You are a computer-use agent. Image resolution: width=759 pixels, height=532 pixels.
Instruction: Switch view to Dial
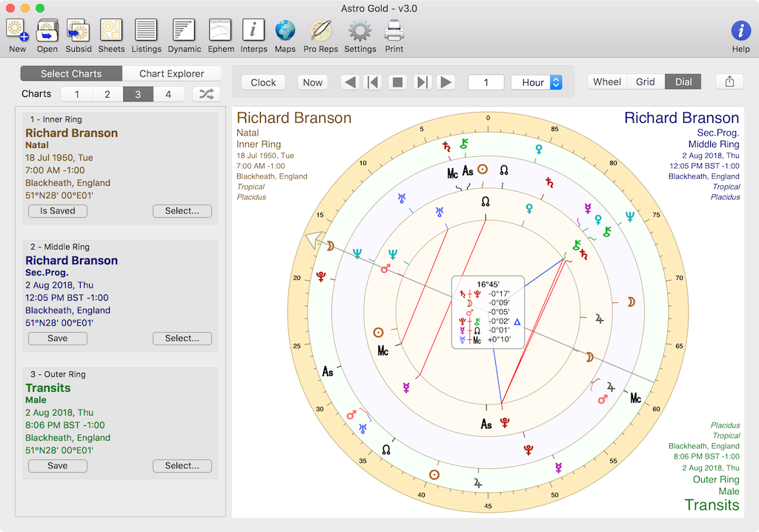click(683, 82)
